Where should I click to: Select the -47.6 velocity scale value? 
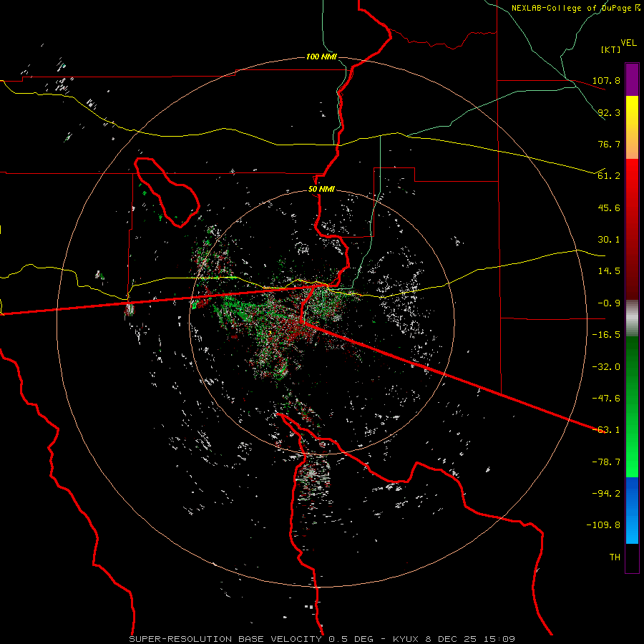point(607,399)
